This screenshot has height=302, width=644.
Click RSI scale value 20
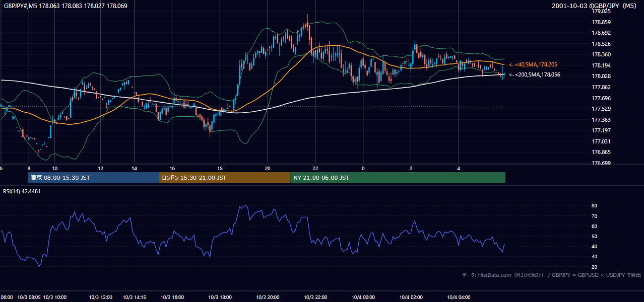click(595, 267)
